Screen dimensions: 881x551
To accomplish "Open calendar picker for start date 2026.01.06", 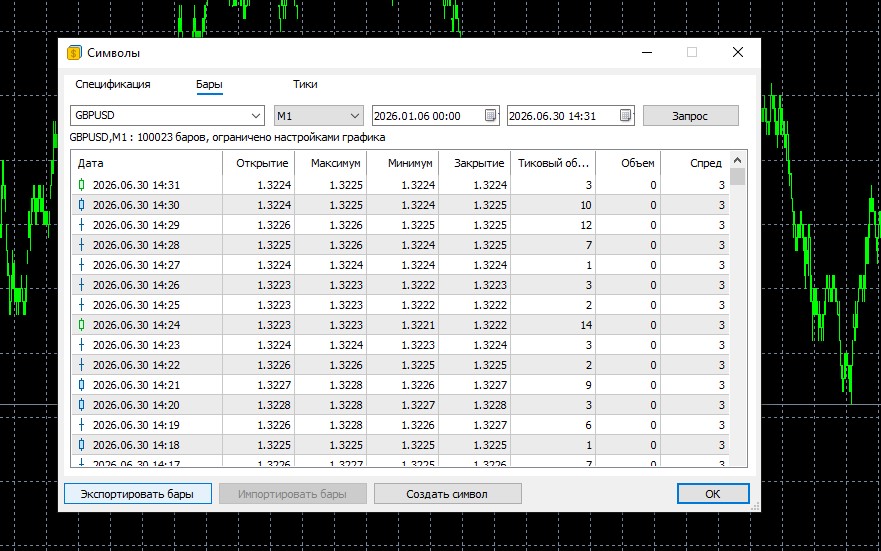I will click(490, 116).
